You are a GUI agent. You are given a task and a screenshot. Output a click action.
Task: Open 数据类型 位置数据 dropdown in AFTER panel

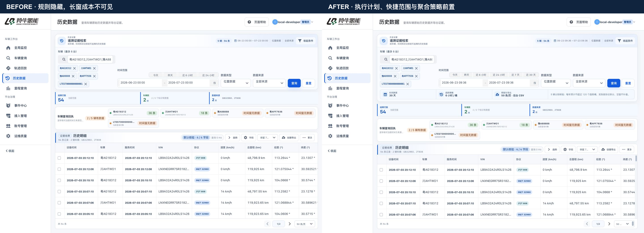coord(556,83)
